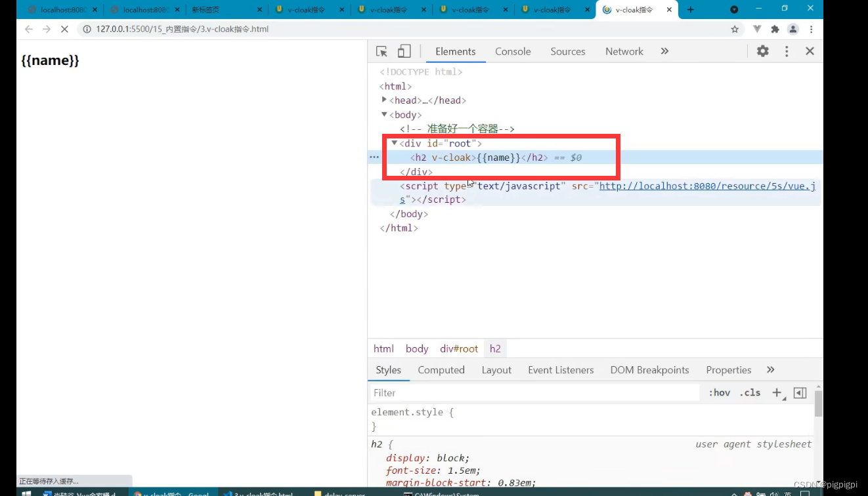Select div#root in the breadcrumb bar

[459, 348]
